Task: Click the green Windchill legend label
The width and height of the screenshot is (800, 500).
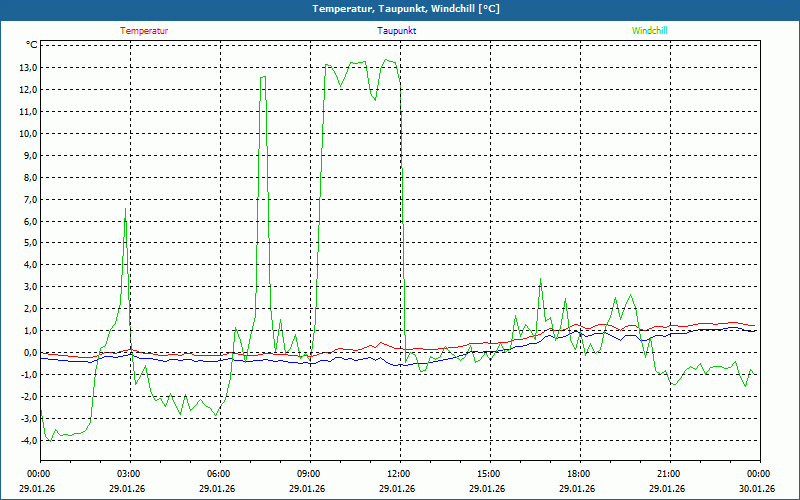Action: pyautogui.click(x=649, y=31)
